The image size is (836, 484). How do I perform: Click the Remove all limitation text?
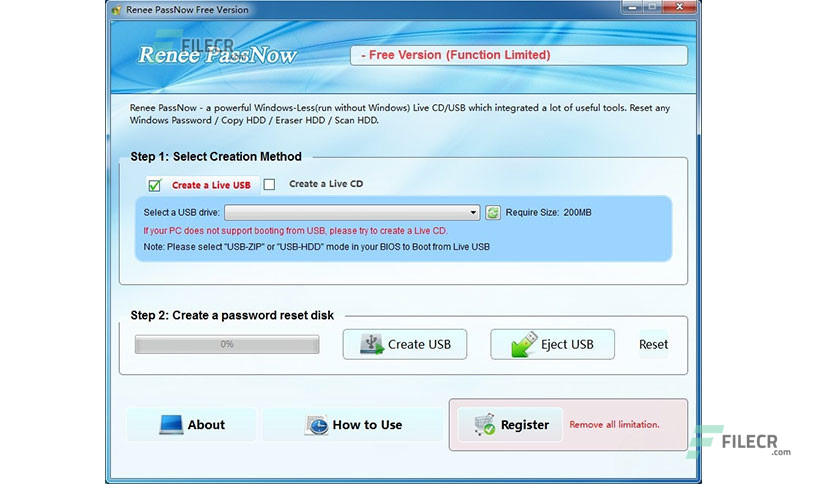point(614,425)
